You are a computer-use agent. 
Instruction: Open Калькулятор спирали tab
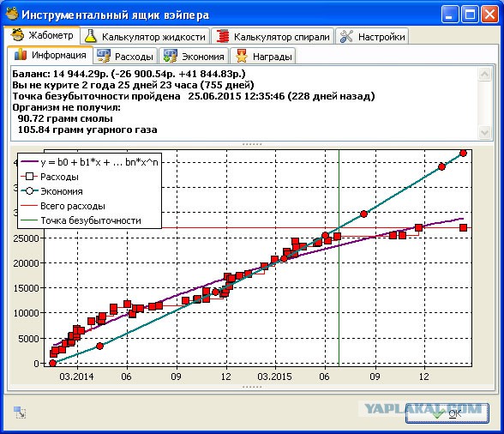273,37
